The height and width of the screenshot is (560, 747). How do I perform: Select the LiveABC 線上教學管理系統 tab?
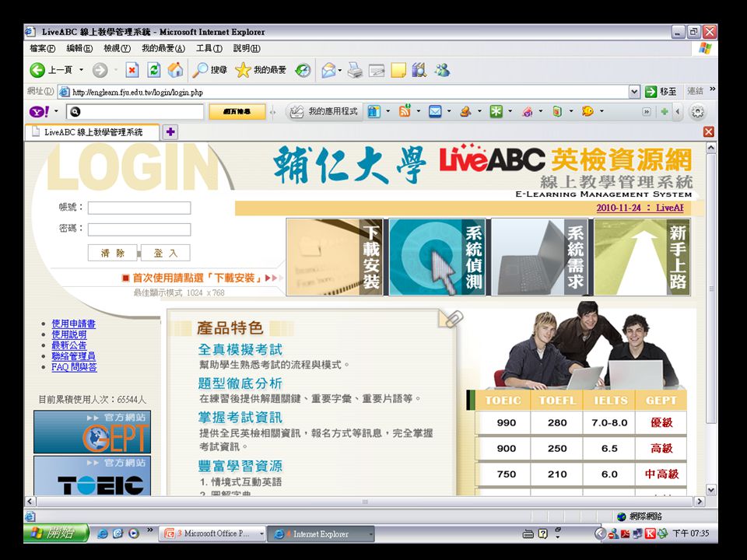tap(93, 132)
